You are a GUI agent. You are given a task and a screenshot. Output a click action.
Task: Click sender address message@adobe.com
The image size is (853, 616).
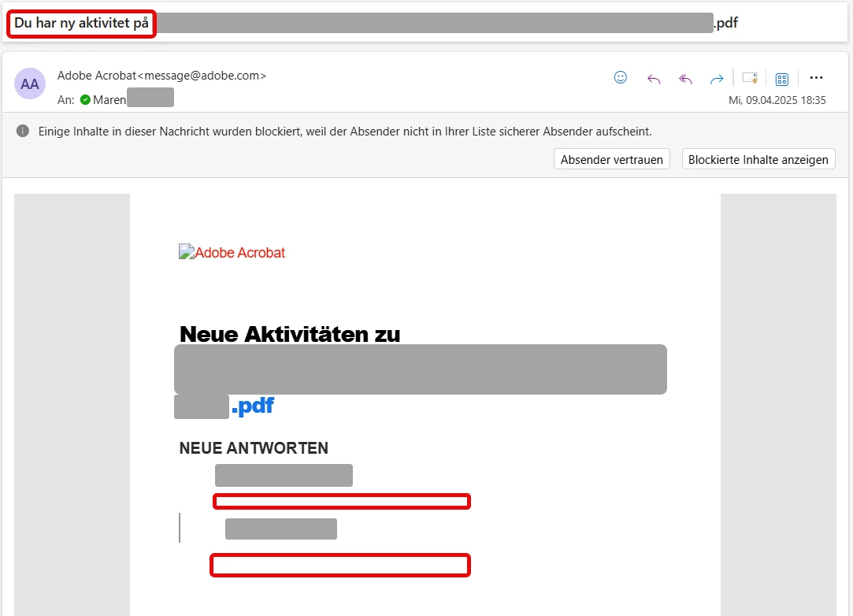coord(202,76)
